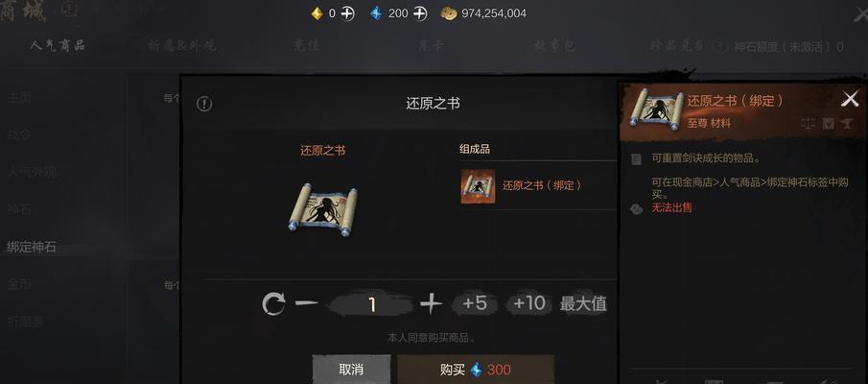The image size is (868, 384).
Task: Add more blue diamonds with plus icon
Action: click(419, 13)
